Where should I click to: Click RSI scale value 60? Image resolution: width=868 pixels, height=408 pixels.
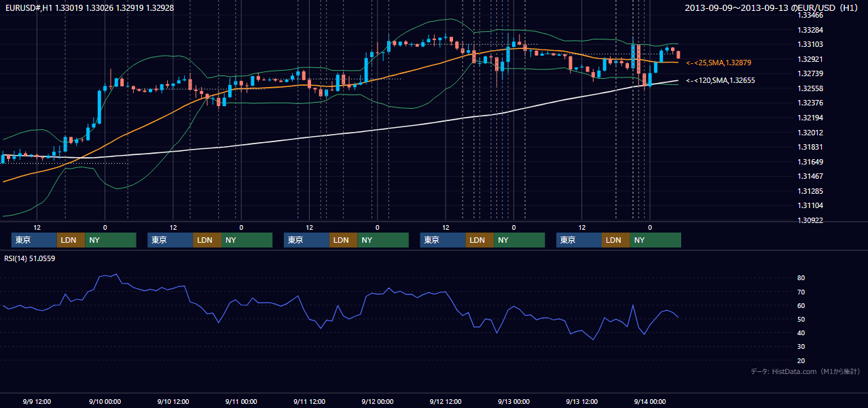801,305
